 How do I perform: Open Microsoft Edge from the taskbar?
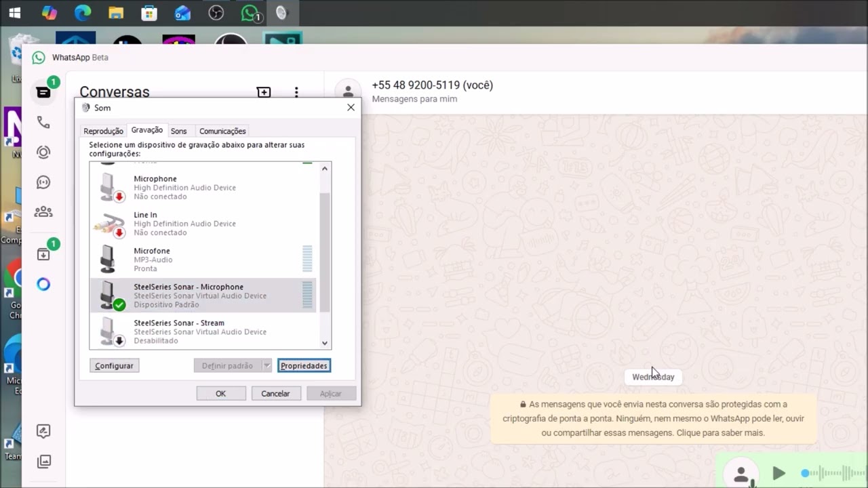pyautogui.click(x=83, y=13)
